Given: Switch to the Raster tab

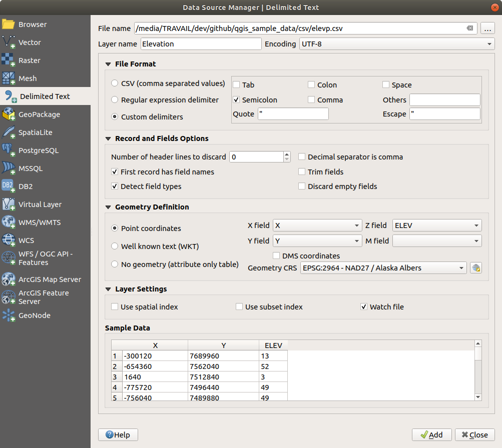Looking at the screenshot, I should [x=30, y=60].
